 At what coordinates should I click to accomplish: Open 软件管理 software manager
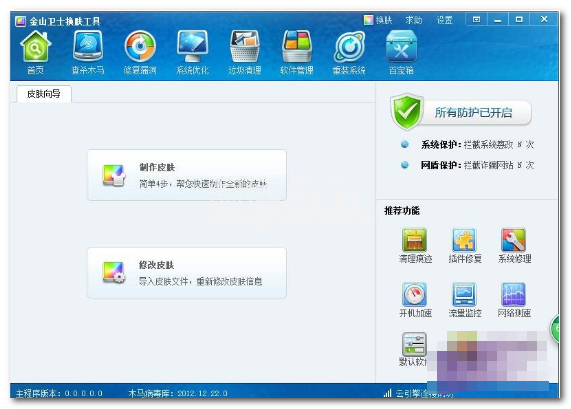coord(297,53)
